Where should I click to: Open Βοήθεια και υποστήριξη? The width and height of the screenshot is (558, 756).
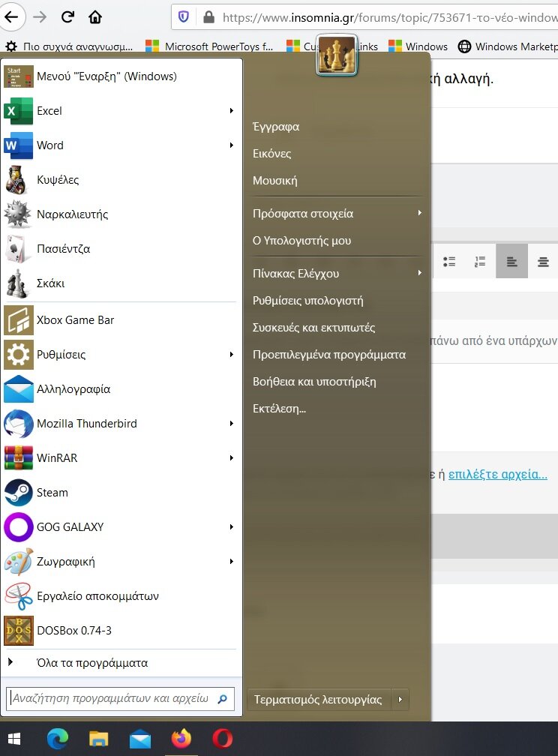pyautogui.click(x=314, y=381)
